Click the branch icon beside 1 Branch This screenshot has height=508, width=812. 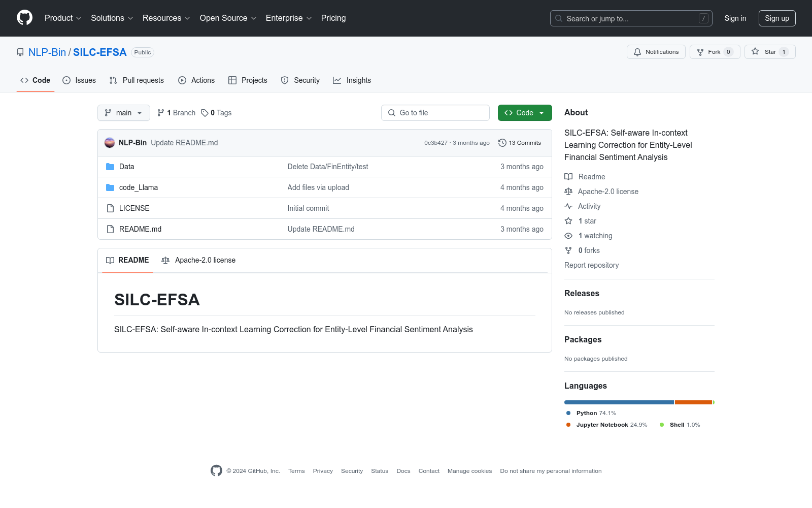click(x=161, y=113)
